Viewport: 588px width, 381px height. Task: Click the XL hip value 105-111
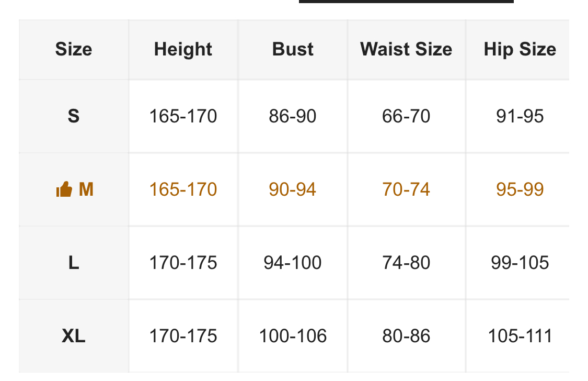point(520,335)
